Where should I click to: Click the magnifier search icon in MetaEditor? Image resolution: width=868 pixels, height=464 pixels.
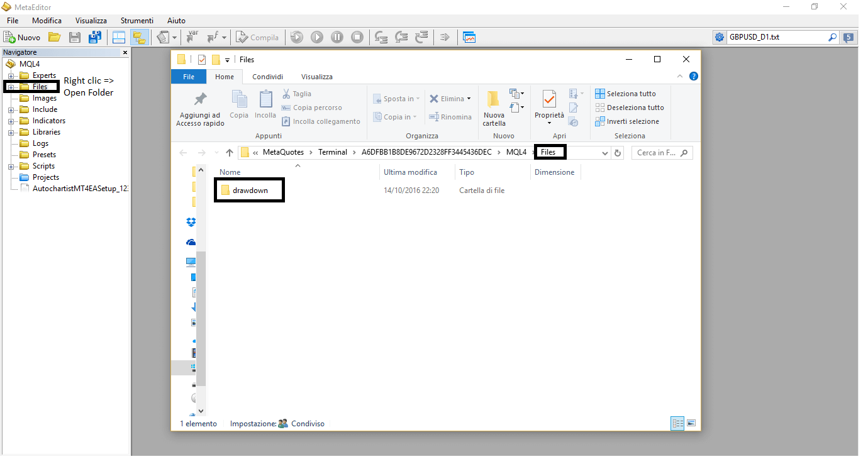pyautogui.click(x=833, y=37)
